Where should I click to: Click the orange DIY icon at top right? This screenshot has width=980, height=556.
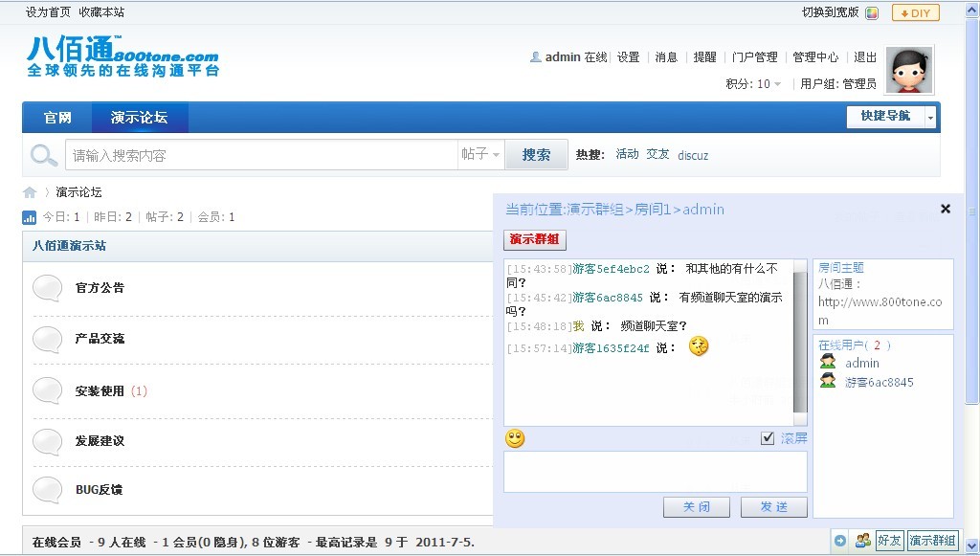tap(915, 12)
